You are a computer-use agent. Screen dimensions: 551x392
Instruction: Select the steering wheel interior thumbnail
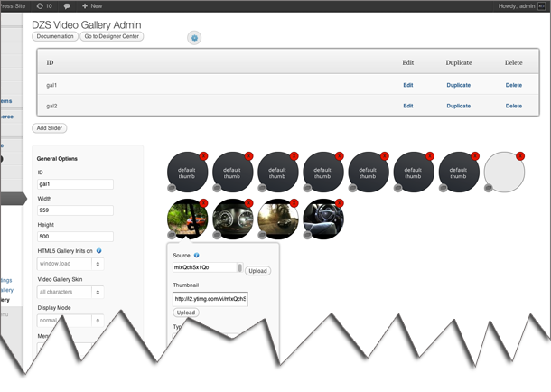click(323, 219)
